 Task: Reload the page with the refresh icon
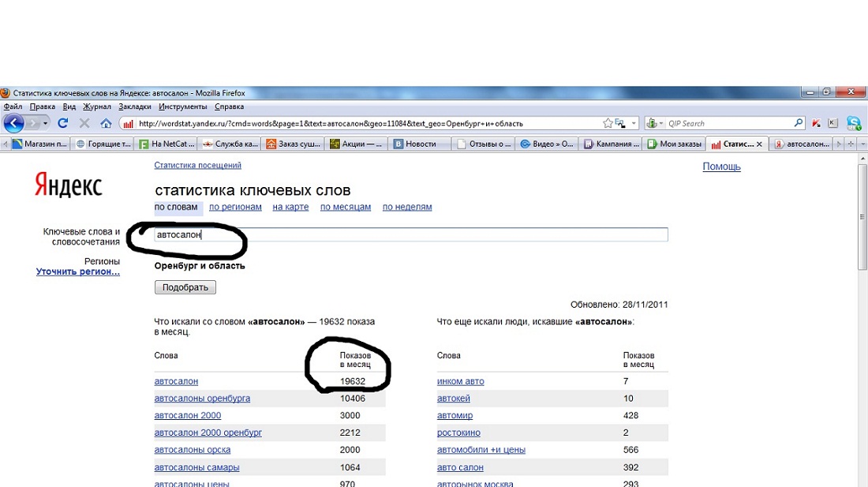(x=62, y=123)
